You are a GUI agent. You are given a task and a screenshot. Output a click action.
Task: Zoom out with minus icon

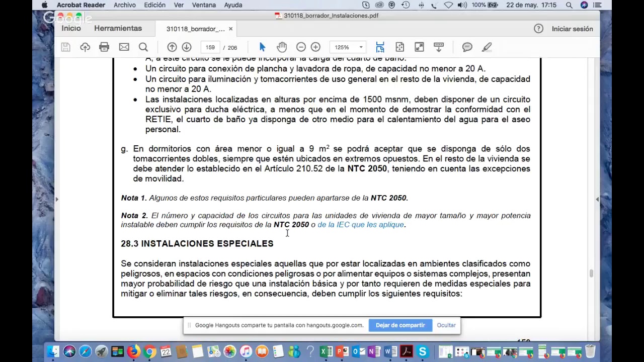coord(301,47)
